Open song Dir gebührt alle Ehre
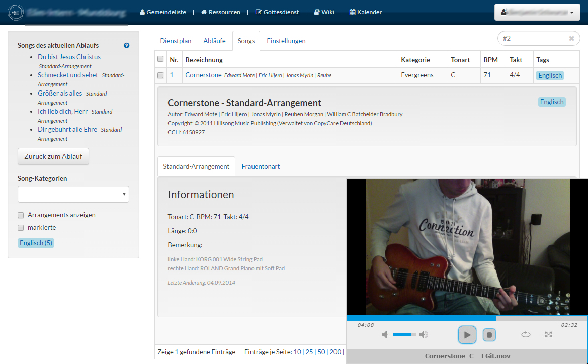The width and height of the screenshot is (588, 364). 67,129
